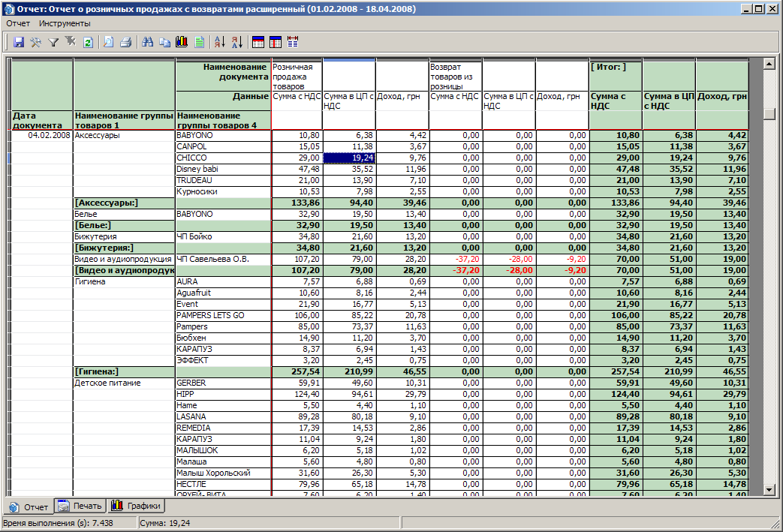Click the filter funnel icon
Screen dimensions: 783x532
click(53, 43)
